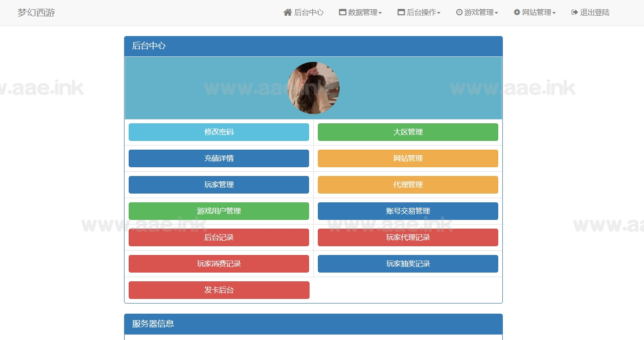Screen dimensions: 644x340
Task: Go to 后台中心 in the navbar
Action: (304, 12)
